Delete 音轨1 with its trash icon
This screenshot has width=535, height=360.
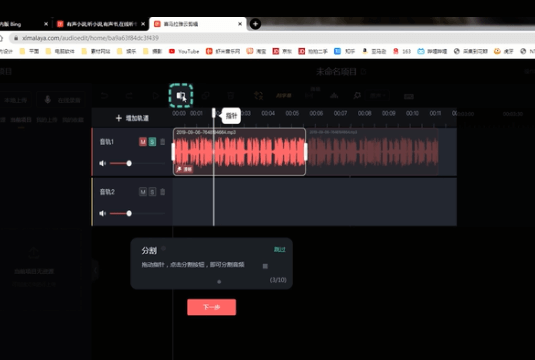pyautogui.click(x=162, y=142)
